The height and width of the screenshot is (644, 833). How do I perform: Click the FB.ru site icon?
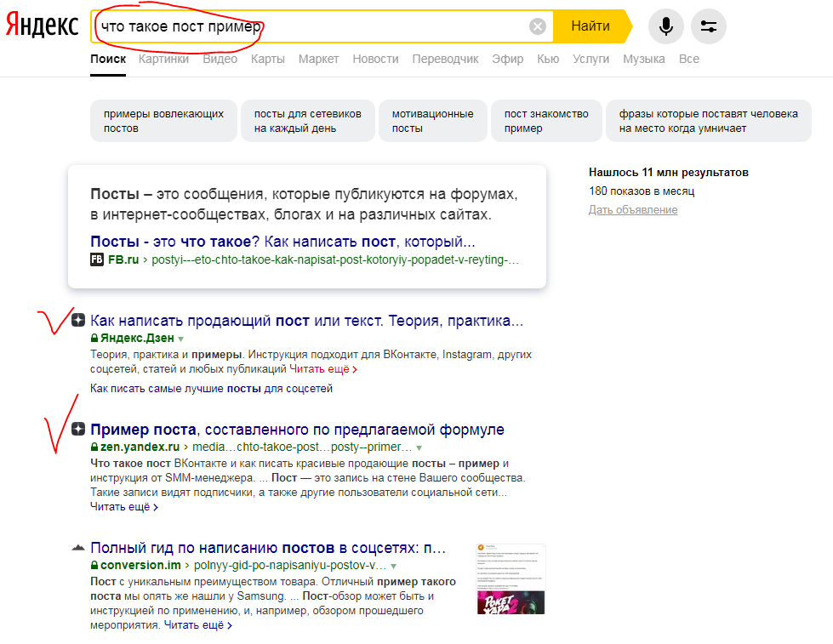click(97, 259)
